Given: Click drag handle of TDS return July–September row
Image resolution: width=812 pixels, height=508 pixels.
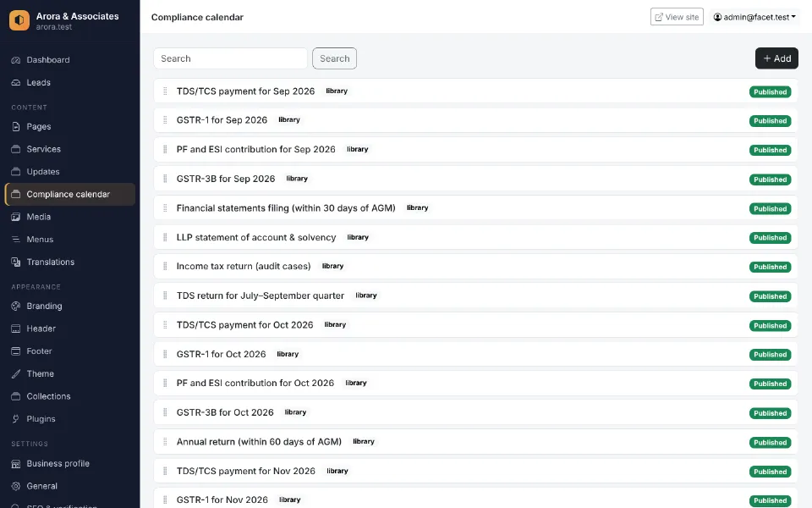Looking at the screenshot, I should (165, 295).
